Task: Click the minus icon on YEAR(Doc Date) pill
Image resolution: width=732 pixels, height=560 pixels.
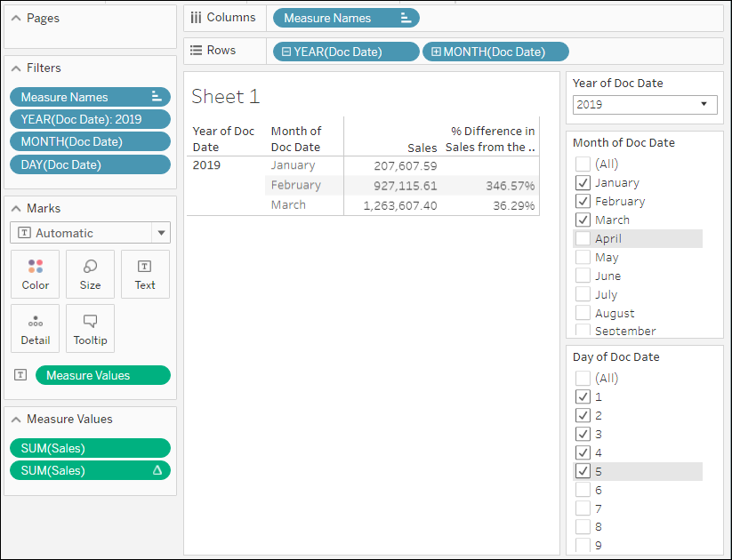Action: click(x=286, y=52)
